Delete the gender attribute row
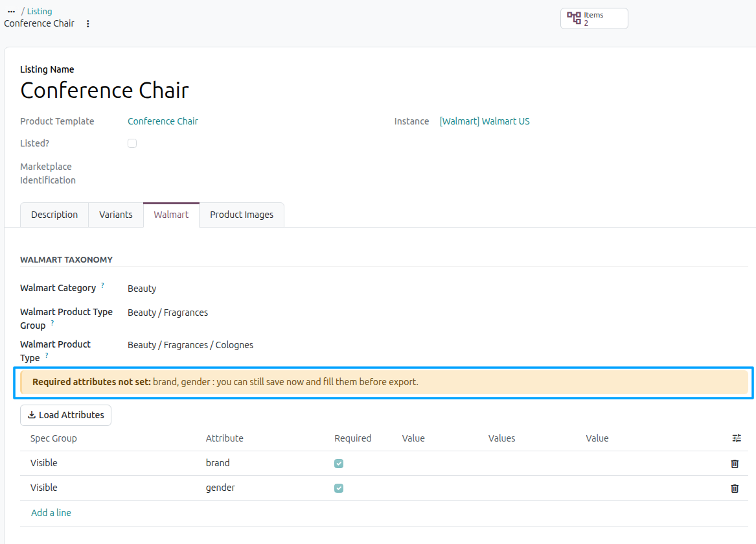756x544 pixels. coord(735,488)
